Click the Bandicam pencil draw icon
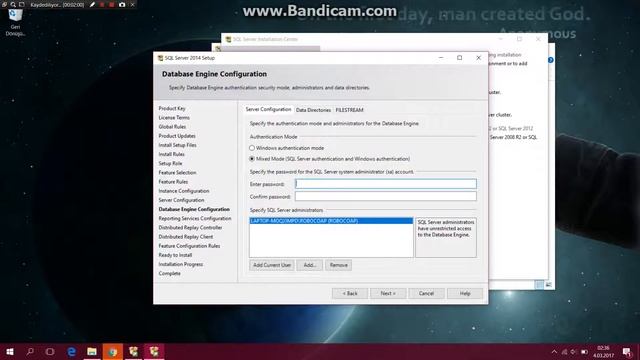The height and width of the screenshot is (360, 640). click(x=92, y=4)
